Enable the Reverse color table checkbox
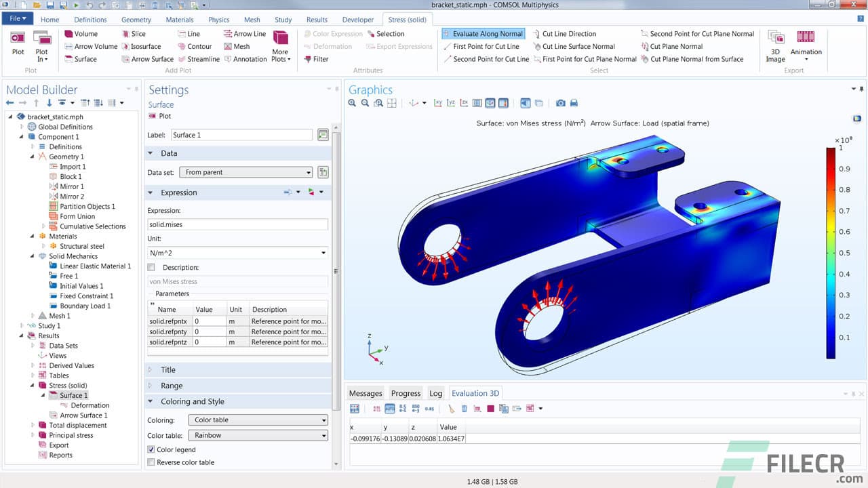Screen dimensions: 868x488 (151, 462)
